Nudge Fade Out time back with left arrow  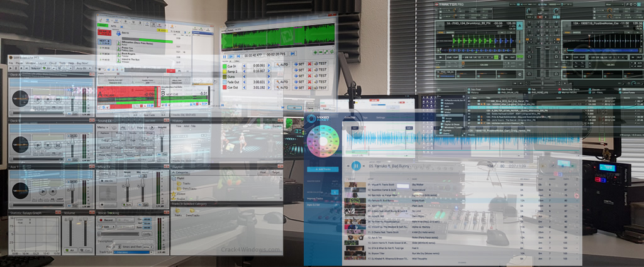[244, 82]
